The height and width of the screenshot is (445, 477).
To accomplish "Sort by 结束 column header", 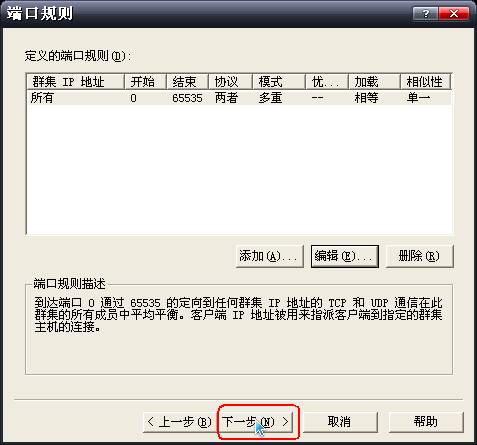I will (x=187, y=82).
